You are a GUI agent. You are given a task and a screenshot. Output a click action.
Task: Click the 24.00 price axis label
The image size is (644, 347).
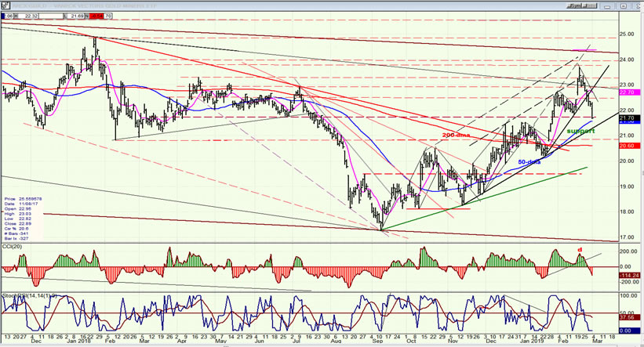pyautogui.click(x=626, y=60)
